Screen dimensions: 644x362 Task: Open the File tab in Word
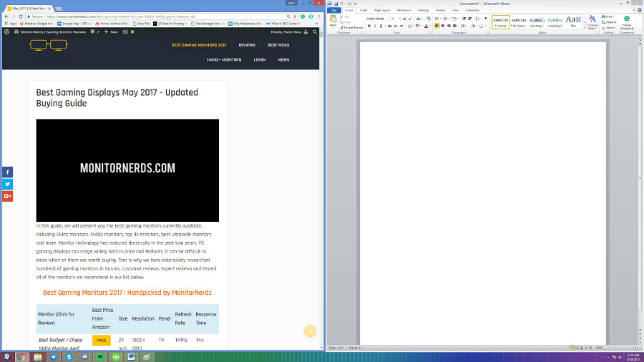tap(334, 10)
